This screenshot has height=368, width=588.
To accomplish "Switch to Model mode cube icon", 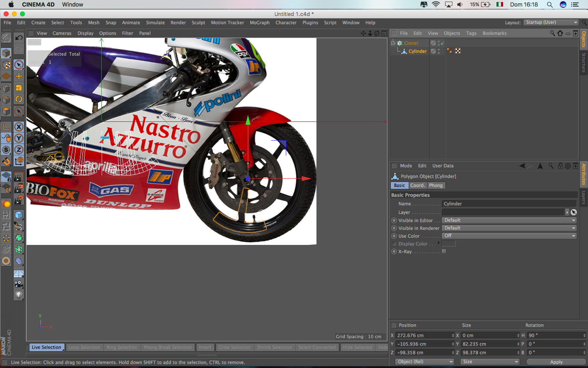I will pos(6,53).
